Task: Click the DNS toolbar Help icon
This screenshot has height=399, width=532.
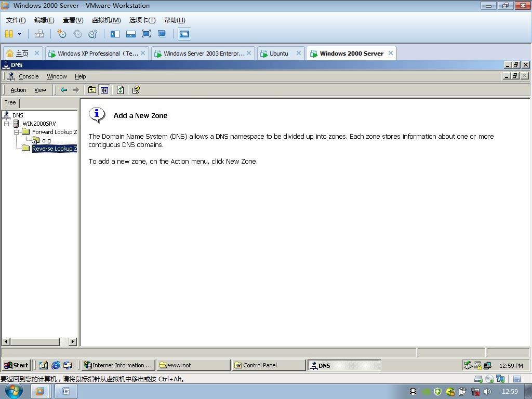Action: [x=136, y=90]
